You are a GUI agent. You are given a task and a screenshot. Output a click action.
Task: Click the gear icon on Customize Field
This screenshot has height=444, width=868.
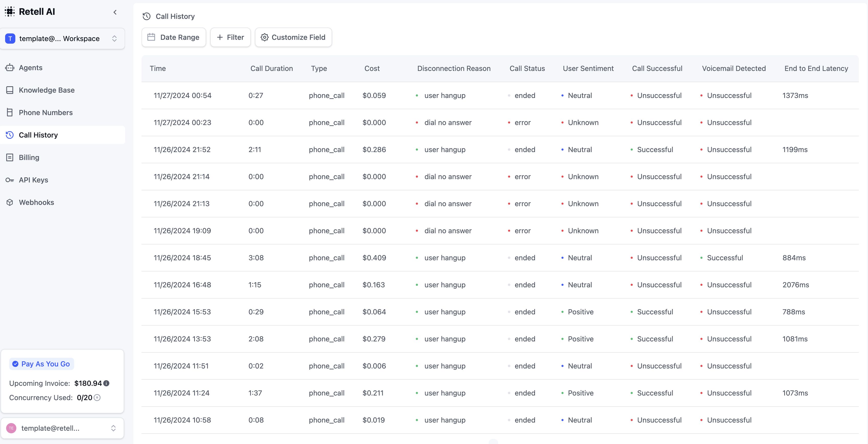(264, 37)
